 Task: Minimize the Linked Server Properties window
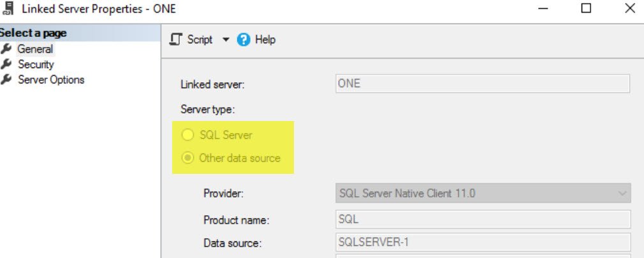pyautogui.click(x=543, y=9)
